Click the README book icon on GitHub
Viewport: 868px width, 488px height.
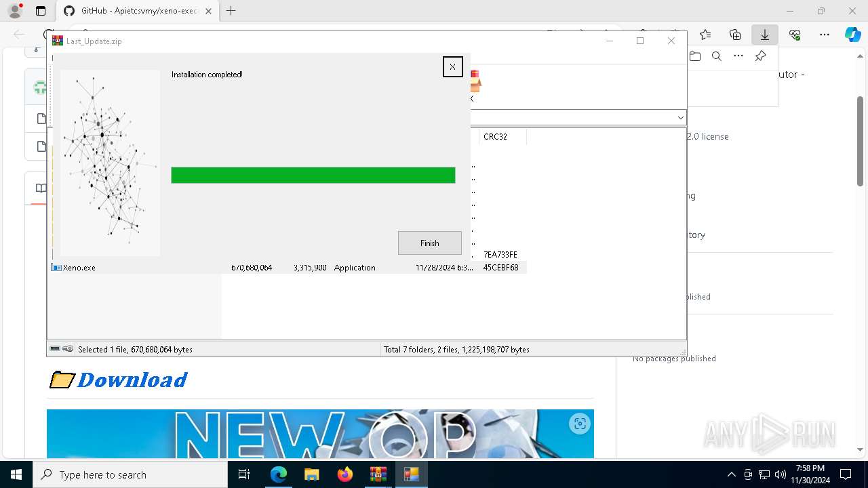pos(41,188)
